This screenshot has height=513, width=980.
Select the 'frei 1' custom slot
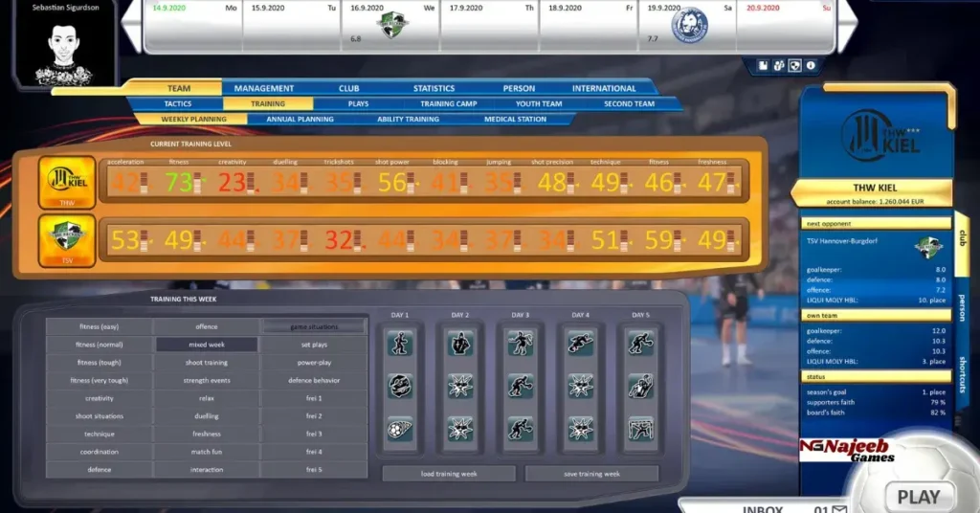click(314, 398)
